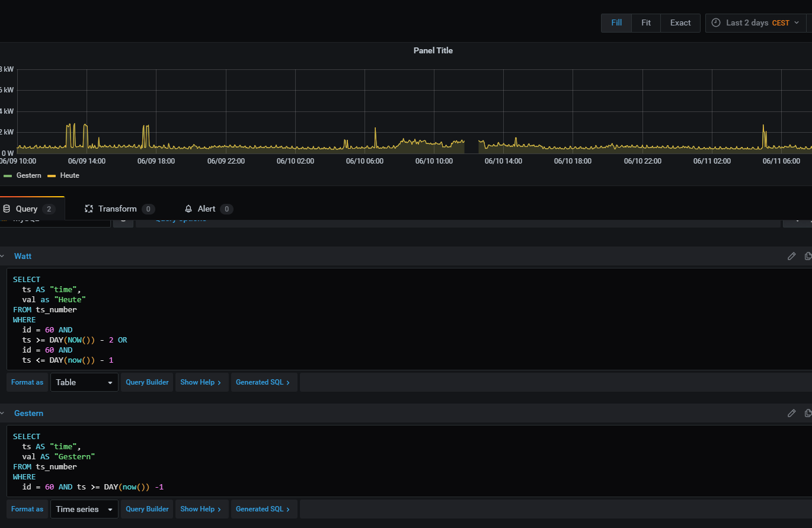This screenshot has width=812, height=528.
Task: Click Heute yellow legend color swatch
Action: [52, 176]
